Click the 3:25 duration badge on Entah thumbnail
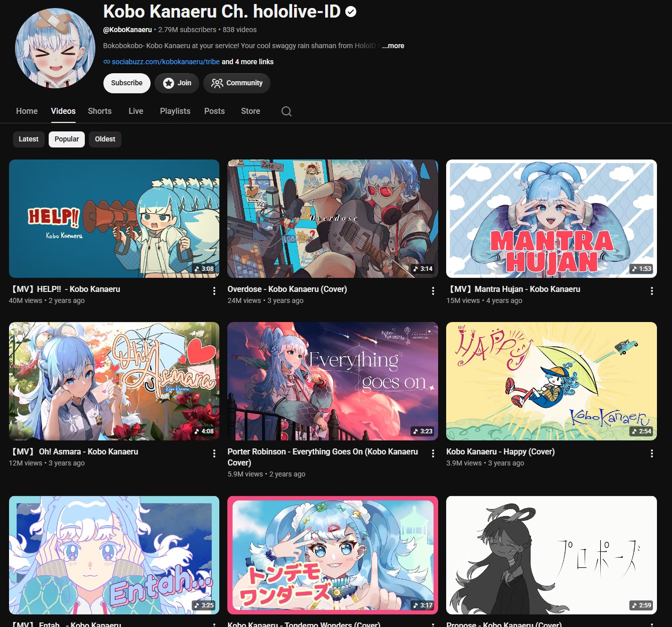This screenshot has width=672, height=627. pyautogui.click(x=204, y=605)
